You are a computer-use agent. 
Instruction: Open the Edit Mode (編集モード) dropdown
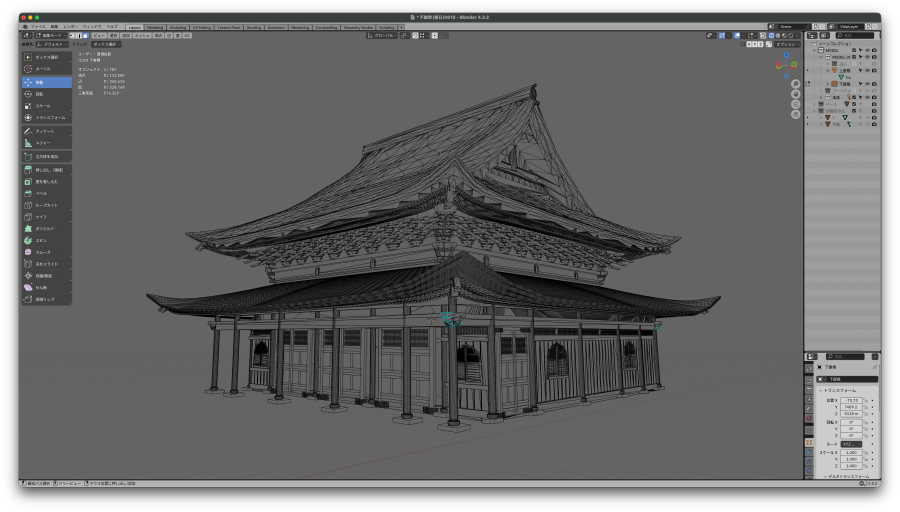pos(53,35)
